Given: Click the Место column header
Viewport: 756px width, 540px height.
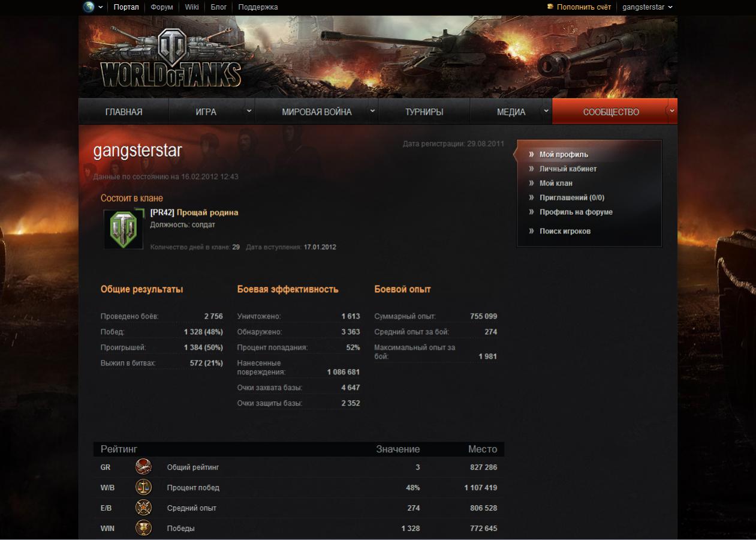Looking at the screenshot, I should 483,449.
